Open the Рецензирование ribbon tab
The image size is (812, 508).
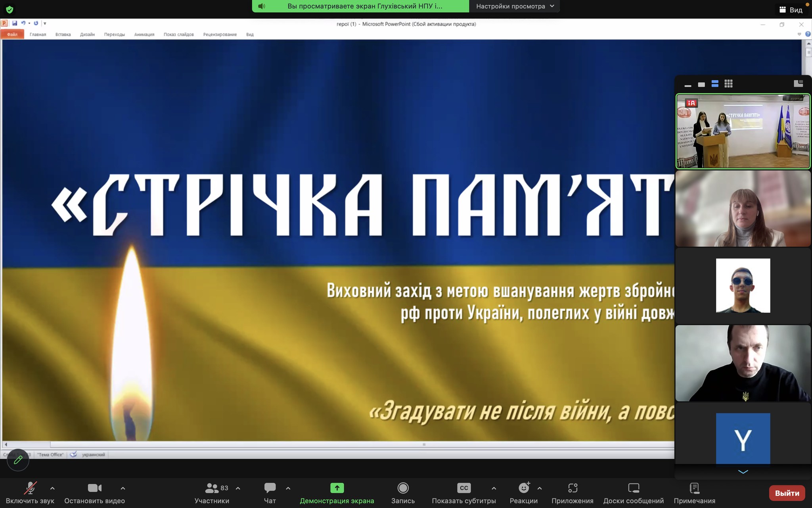pos(220,35)
